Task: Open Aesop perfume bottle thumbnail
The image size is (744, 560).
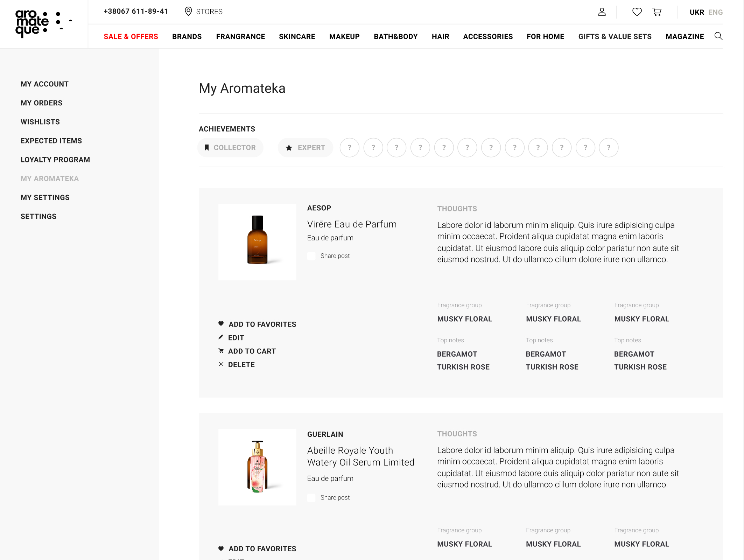Action: pos(257,242)
